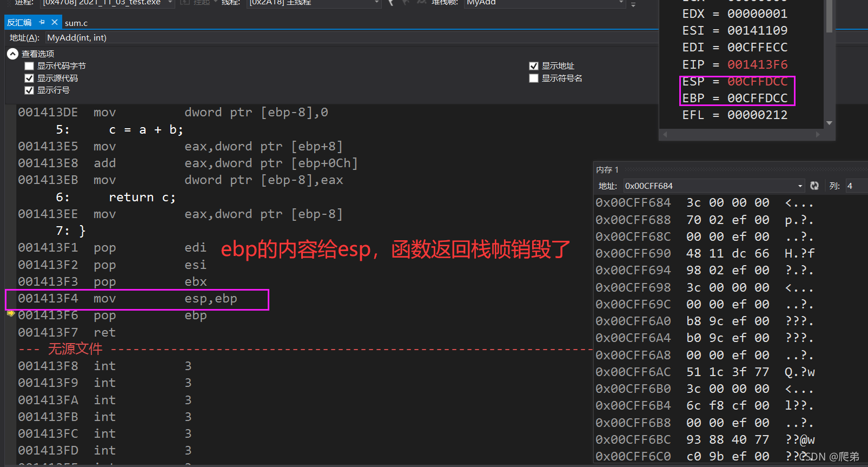
Task: Click the EDI register value 00CFFECC
Action: click(x=757, y=47)
